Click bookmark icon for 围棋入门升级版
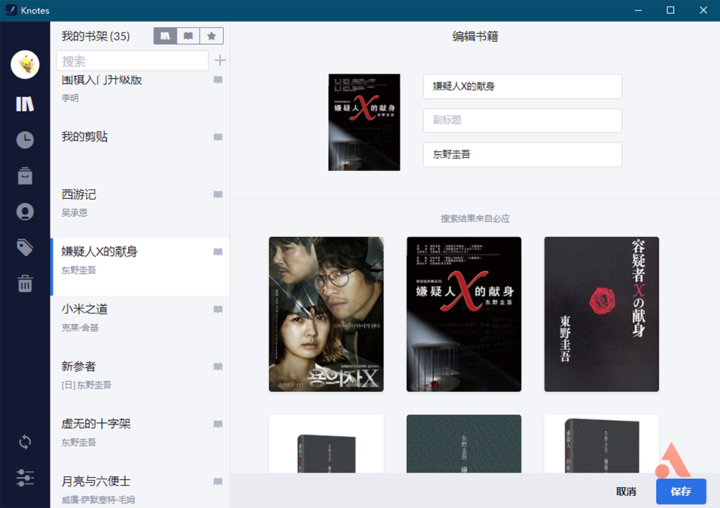This screenshot has height=508, width=720. point(218,80)
